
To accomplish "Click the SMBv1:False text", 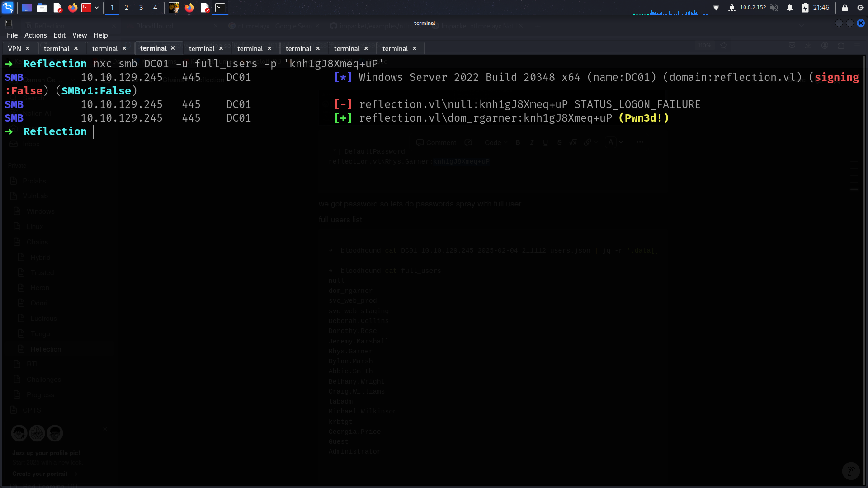I will [x=96, y=91].
